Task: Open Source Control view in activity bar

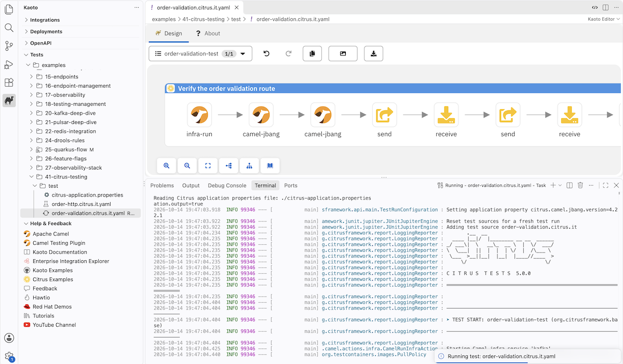Action: 9,46
